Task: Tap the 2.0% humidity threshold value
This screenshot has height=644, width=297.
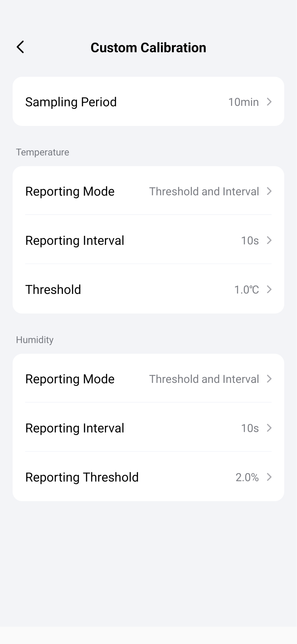Action: [x=247, y=477]
